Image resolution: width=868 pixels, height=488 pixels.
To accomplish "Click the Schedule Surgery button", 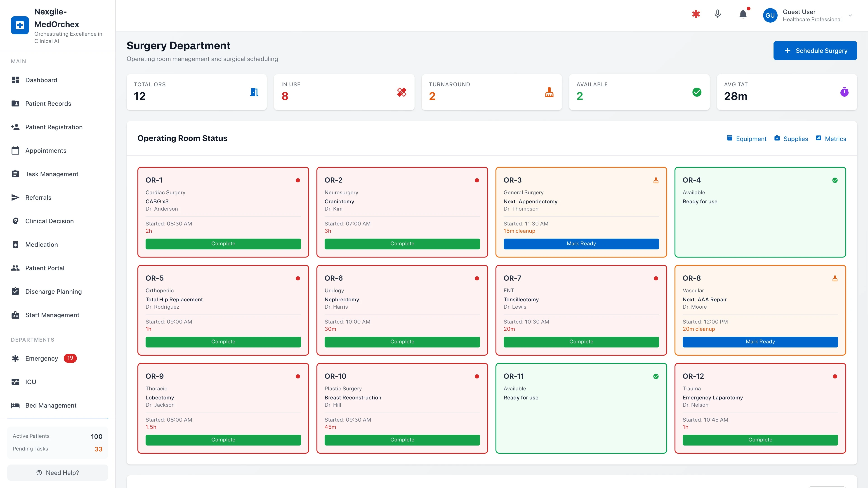I will coord(815,51).
